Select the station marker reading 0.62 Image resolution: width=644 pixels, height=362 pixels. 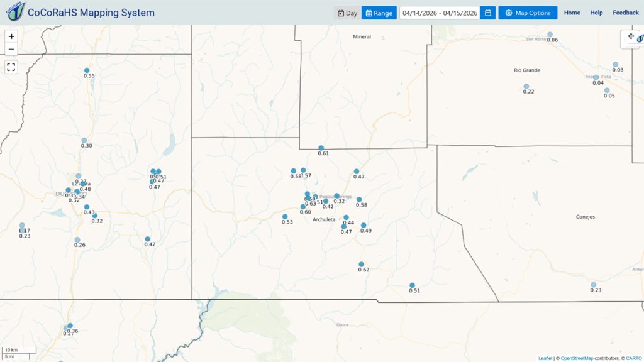[362, 265]
